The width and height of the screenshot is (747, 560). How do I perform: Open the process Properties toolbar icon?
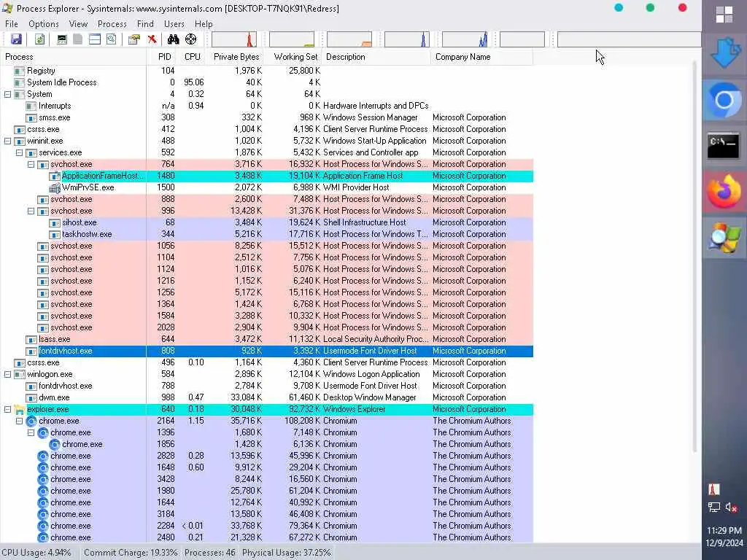pyautogui.click(x=134, y=39)
